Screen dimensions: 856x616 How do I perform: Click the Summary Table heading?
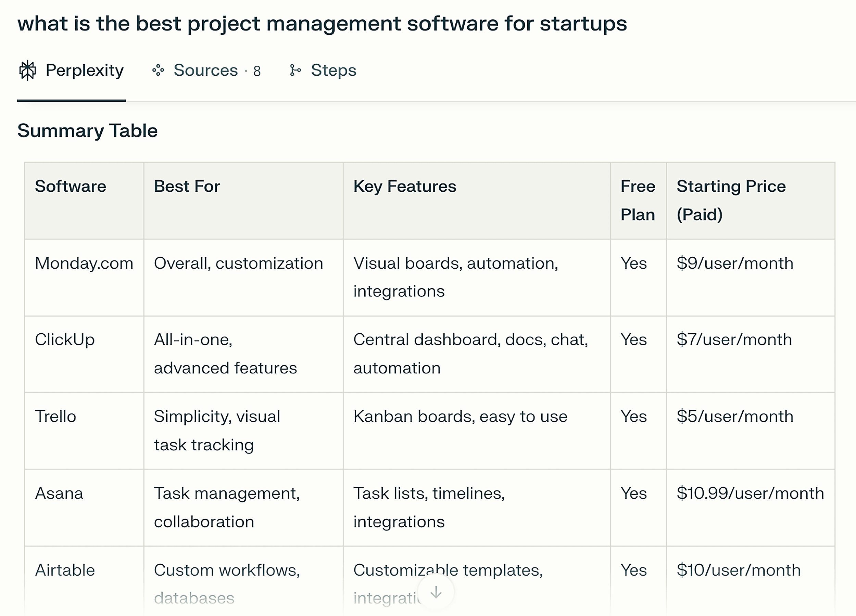(88, 131)
